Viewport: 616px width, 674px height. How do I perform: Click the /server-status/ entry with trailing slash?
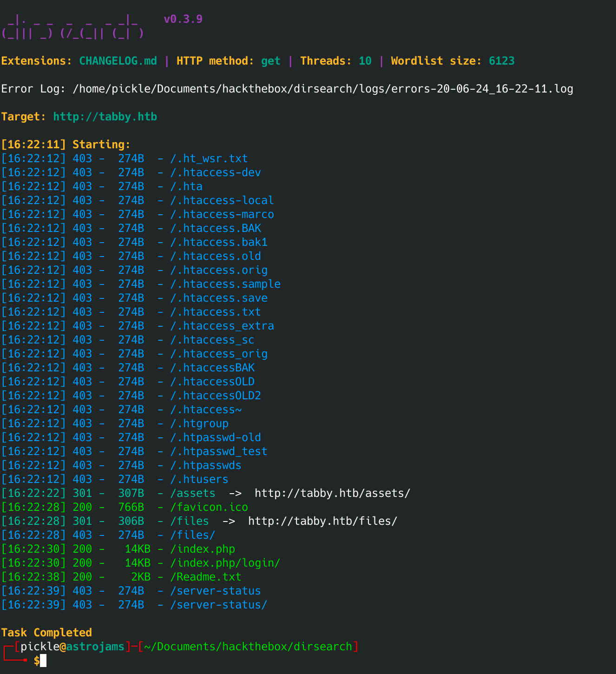click(x=218, y=605)
